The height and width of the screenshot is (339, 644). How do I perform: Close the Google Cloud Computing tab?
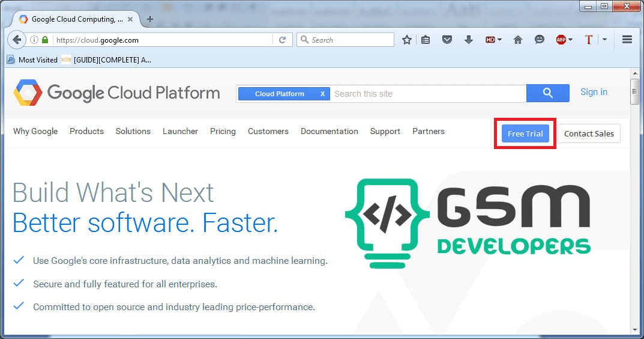point(130,19)
